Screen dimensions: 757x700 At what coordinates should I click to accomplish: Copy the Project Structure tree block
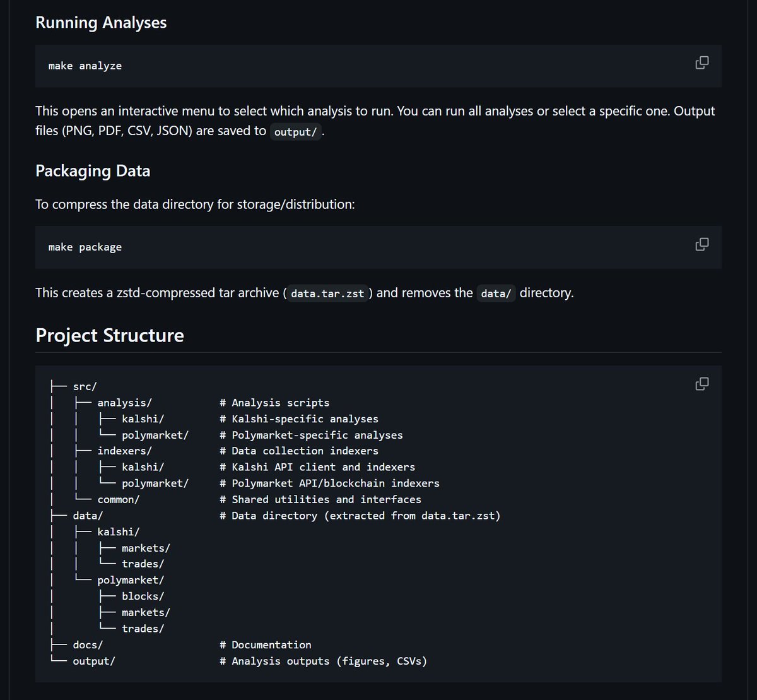(701, 384)
